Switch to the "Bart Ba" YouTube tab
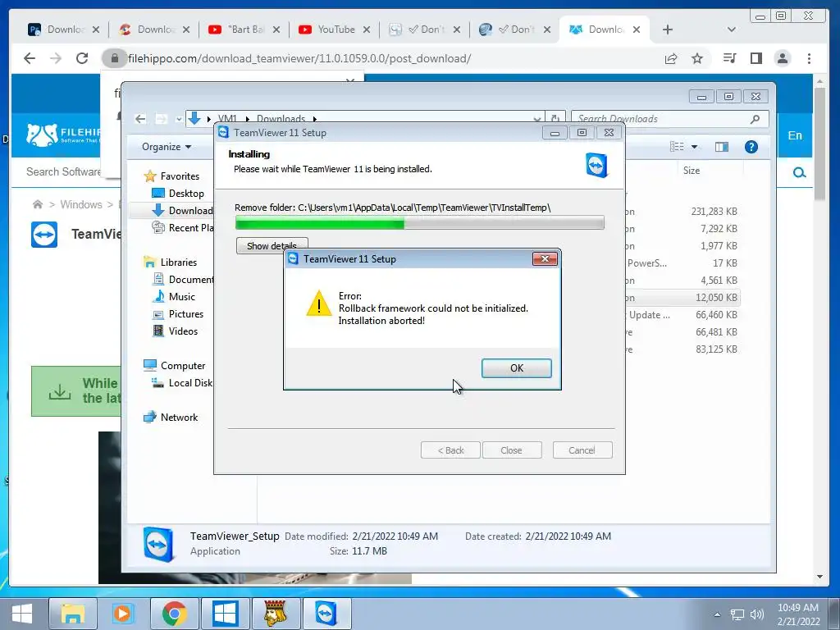Image resolution: width=840 pixels, height=630 pixels. click(x=244, y=30)
